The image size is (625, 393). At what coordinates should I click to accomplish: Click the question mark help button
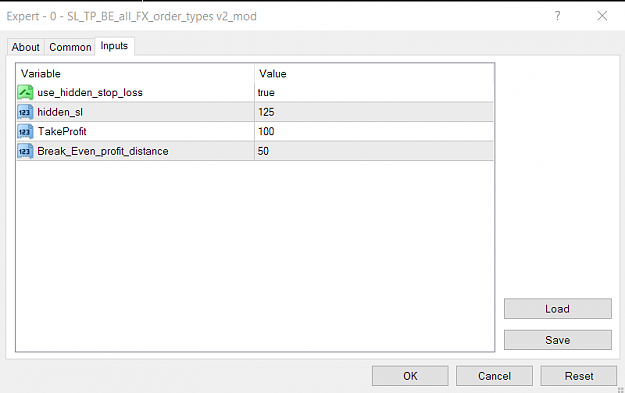pos(558,16)
